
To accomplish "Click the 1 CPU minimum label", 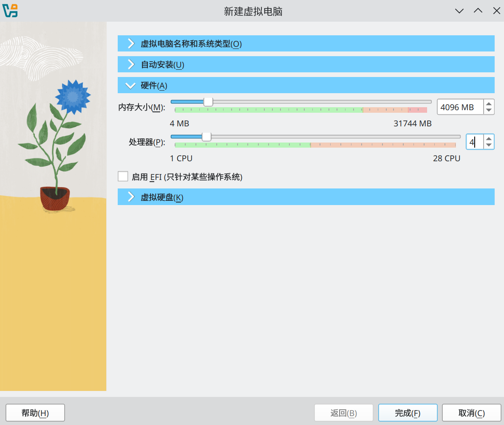I will coord(181,158).
